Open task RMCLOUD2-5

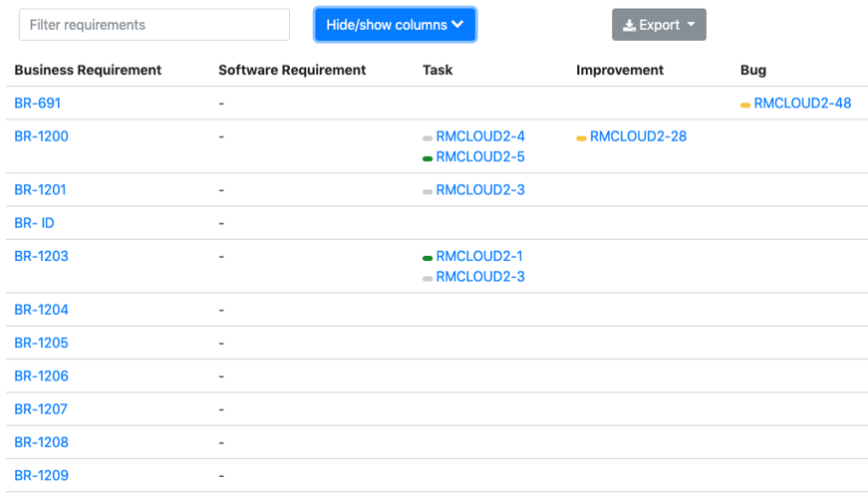point(480,156)
